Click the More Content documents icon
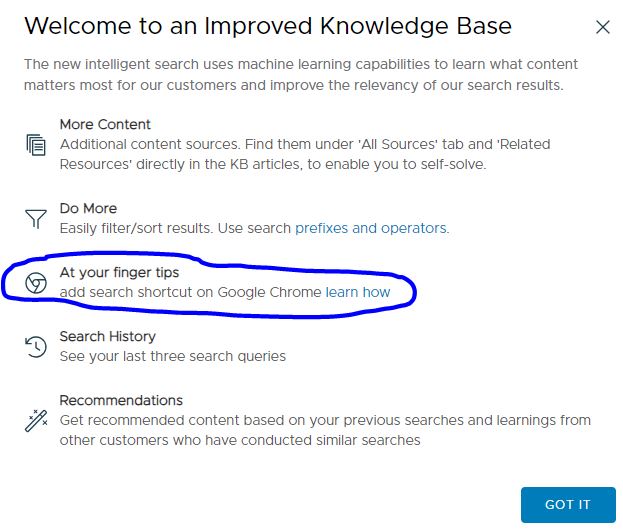Viewport: 623px width, 531px height. coord(36,145)
